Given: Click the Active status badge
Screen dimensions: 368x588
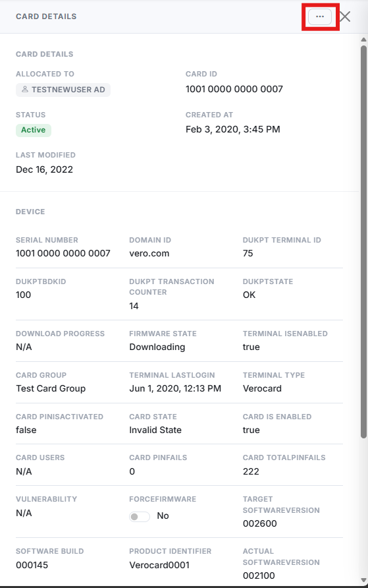Looking at the screenshot, I should click(34, 130).
